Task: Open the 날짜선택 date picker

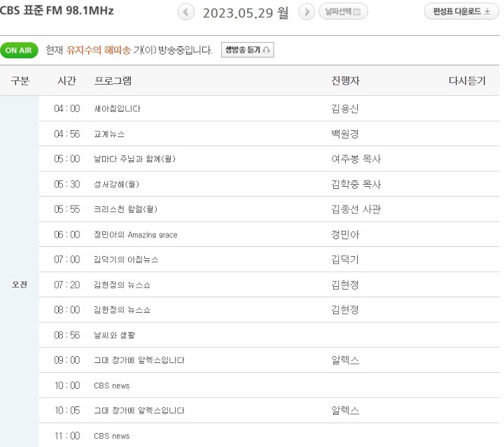Action: [343, 12]
